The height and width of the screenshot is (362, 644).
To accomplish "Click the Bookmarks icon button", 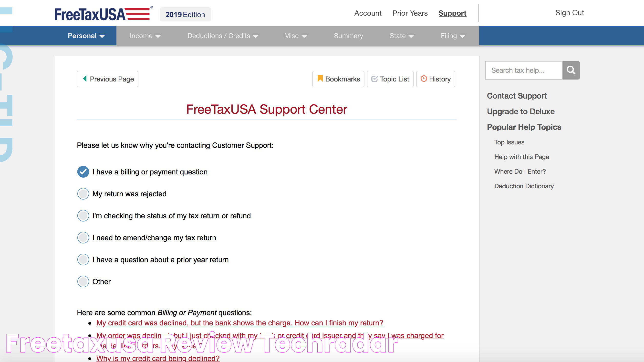I will 338,79.
